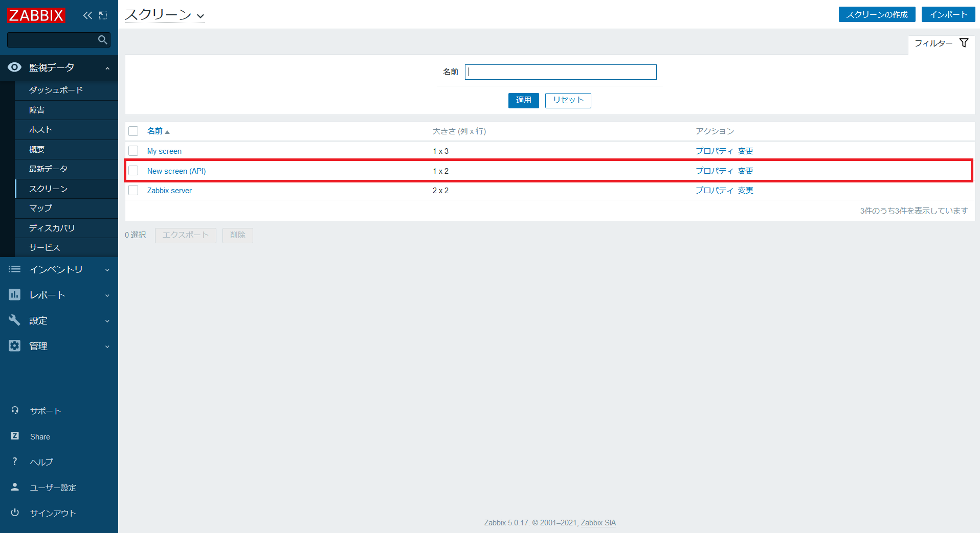Click the スクリーンの作成 button

pyautogui.click(x=877, y=14)
